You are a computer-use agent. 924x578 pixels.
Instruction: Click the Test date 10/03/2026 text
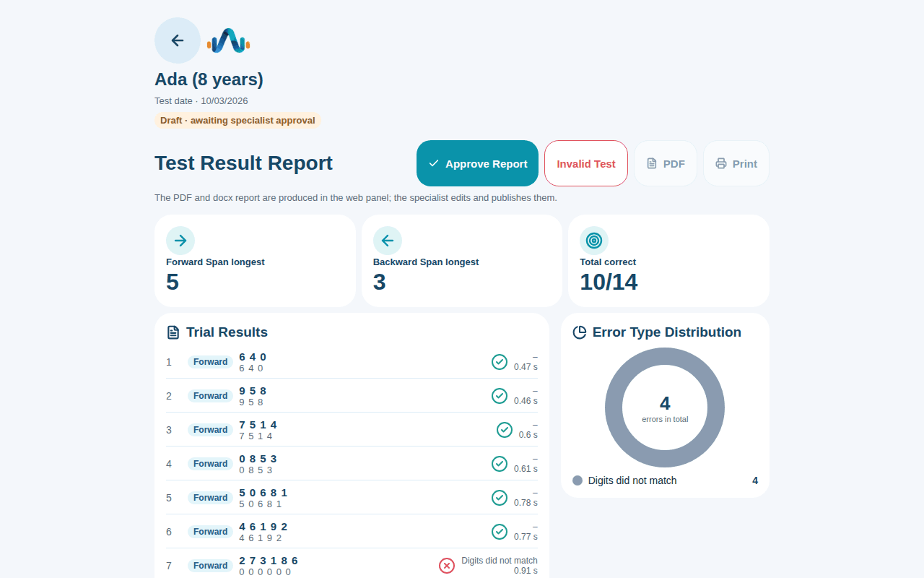(x=201, y=101)
